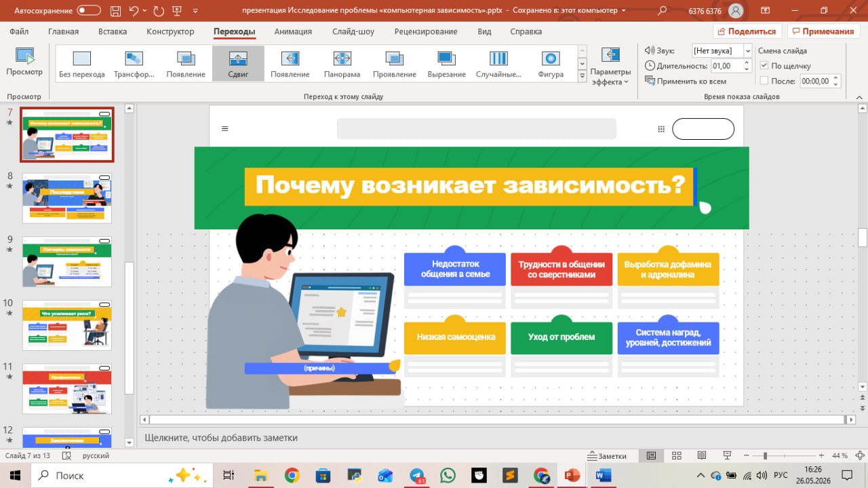
Task: Click the horizontal scrollbar under the slide
Action: tap(497, 420)
